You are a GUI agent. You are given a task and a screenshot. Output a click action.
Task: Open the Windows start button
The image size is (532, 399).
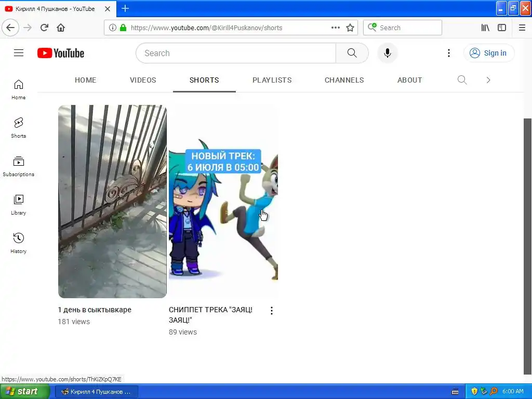tap(25, 392)
